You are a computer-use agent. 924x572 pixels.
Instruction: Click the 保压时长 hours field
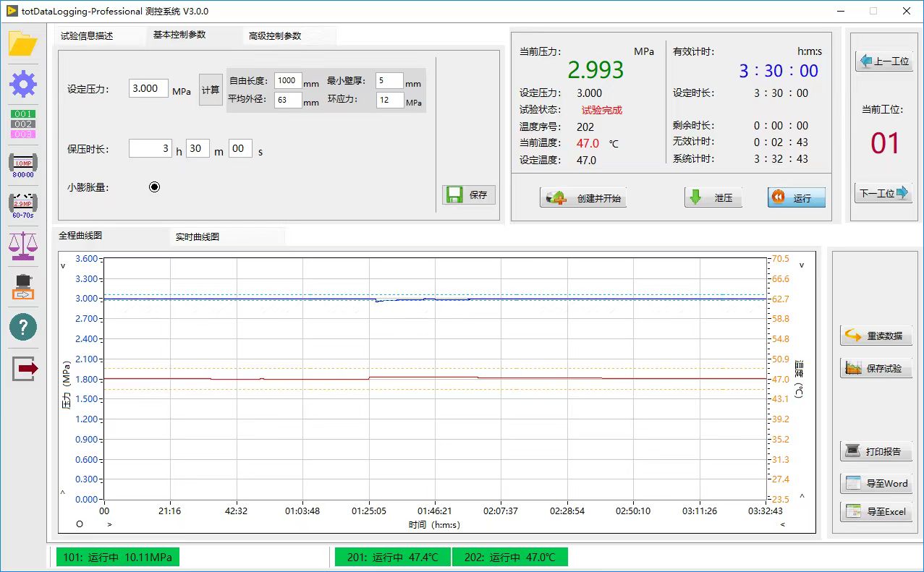point(151,148)
